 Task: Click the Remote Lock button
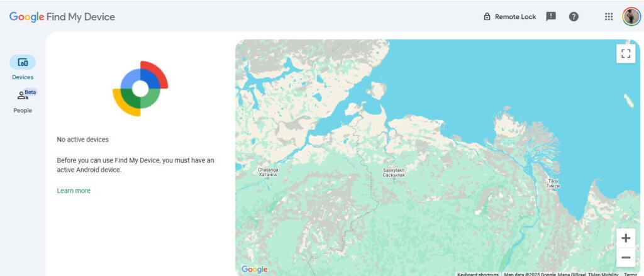click(x=509, y=17)
